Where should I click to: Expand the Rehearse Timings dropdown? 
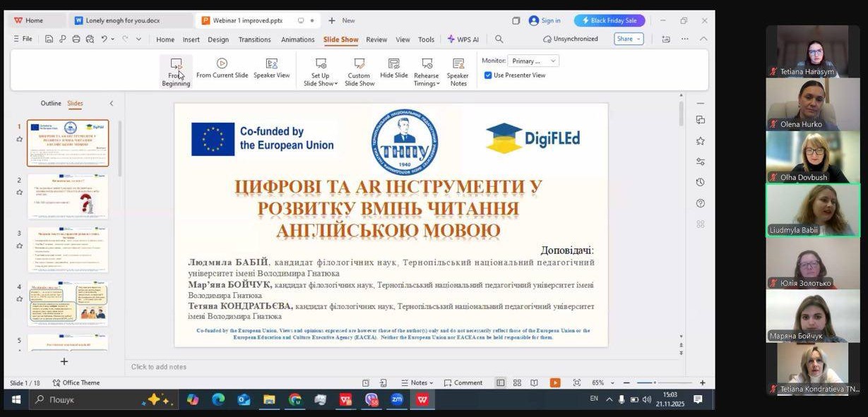[x=426, y=83]
